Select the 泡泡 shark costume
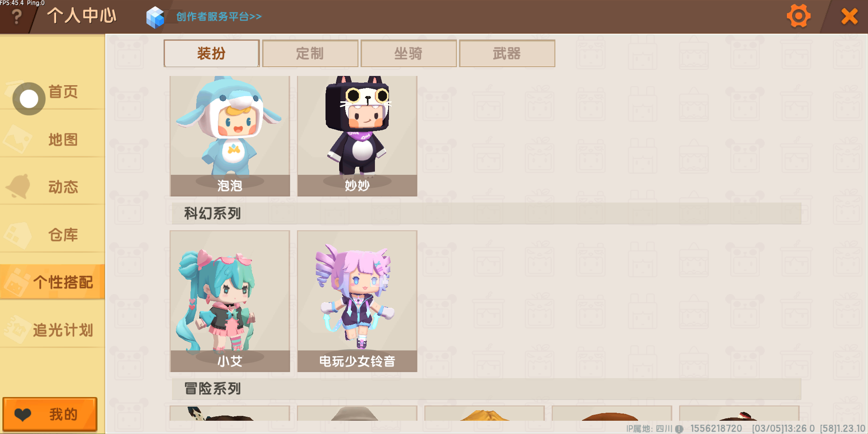The image size is (868, 434). (230, 136)
